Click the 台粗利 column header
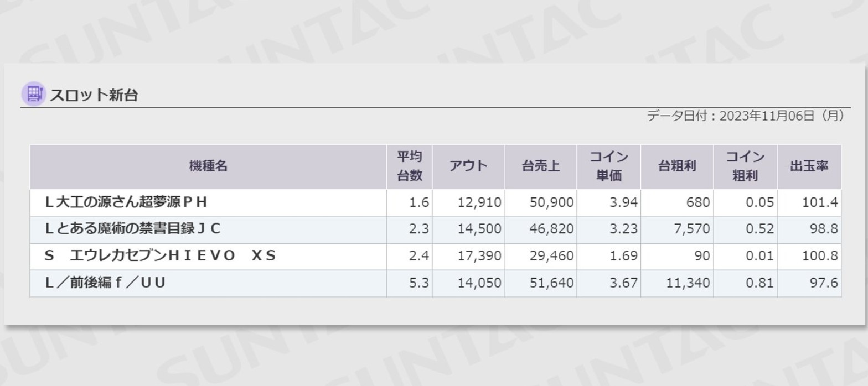This screenshot has height=386, width=868. click(x=677, y=166)
